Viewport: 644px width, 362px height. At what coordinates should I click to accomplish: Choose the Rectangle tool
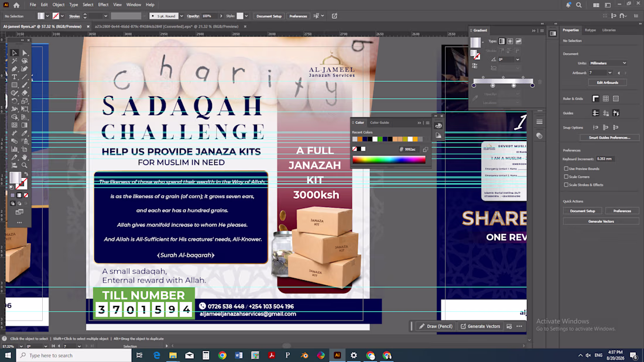[15, 85]
